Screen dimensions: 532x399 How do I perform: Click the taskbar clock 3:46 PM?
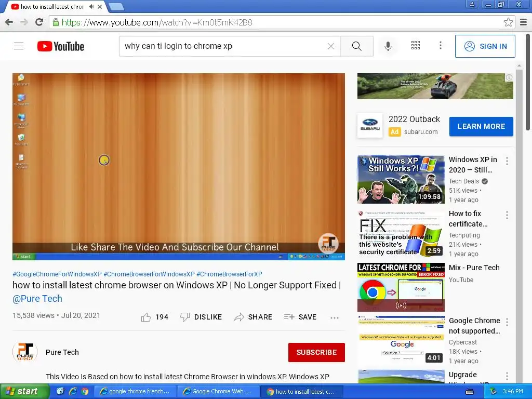click(513, 392)
